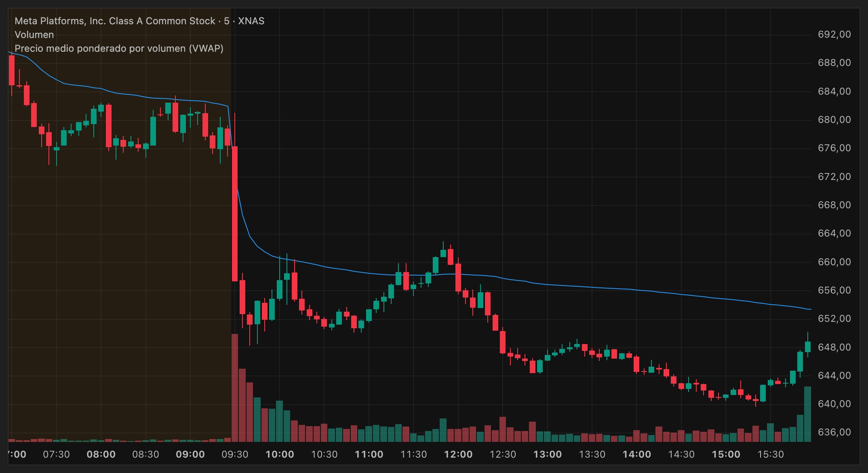Click the 15:00 time axis label
This screenshot has height=473, width=868.
click(726, 454)
